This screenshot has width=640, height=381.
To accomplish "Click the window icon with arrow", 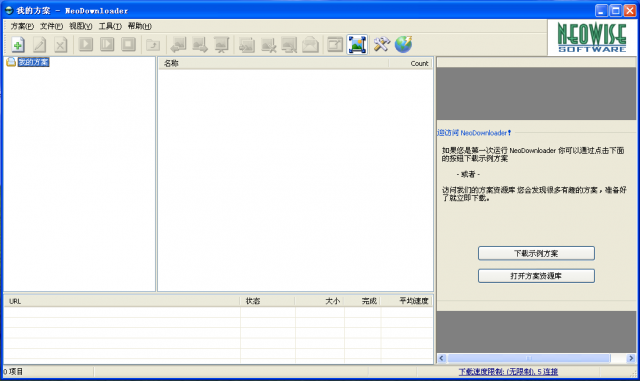I will coord(335,45).
